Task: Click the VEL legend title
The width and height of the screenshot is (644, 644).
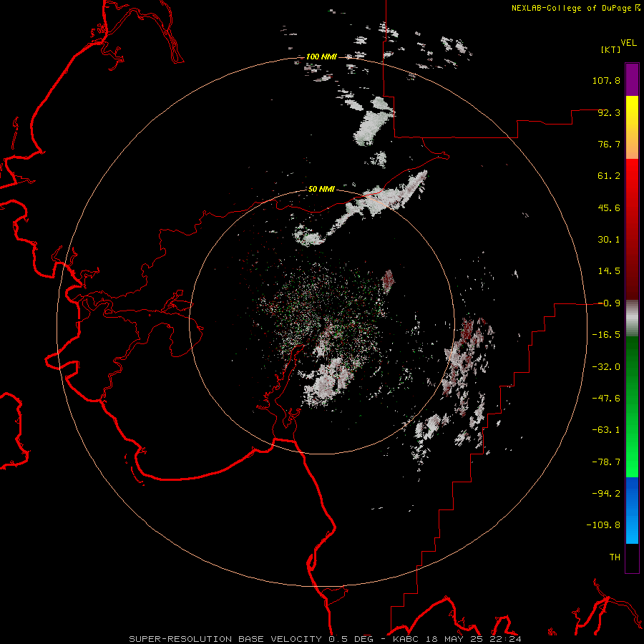Action: [x=628, y=43]
